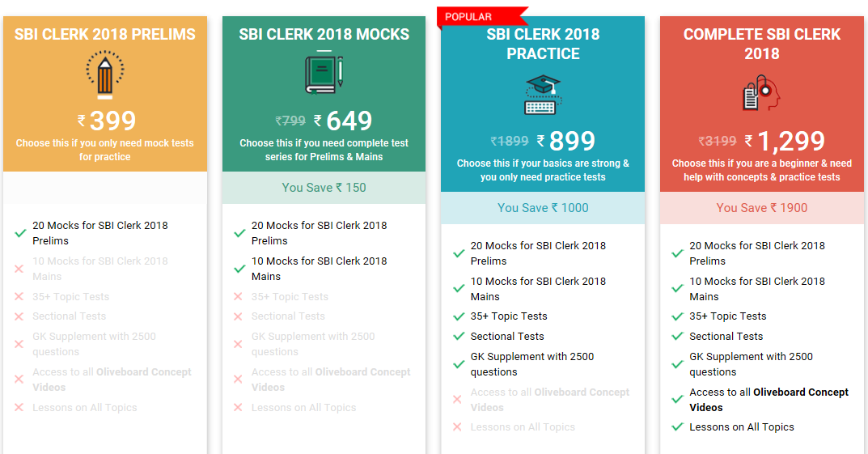Click red cross beside Sectional Tests in Prelims
Viewport: 868px width, 454px height.
pos(20,316)
